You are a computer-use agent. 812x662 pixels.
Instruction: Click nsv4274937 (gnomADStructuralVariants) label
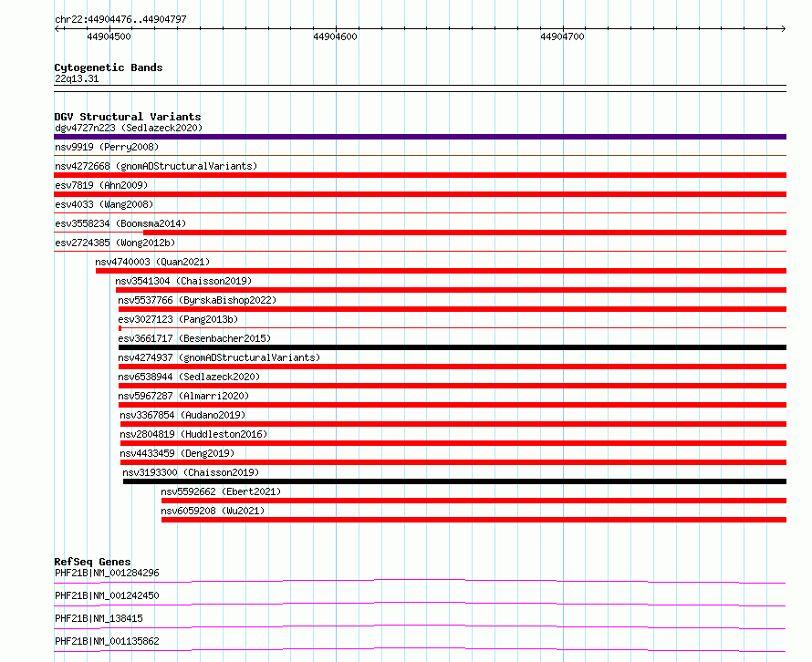[219, 357]
